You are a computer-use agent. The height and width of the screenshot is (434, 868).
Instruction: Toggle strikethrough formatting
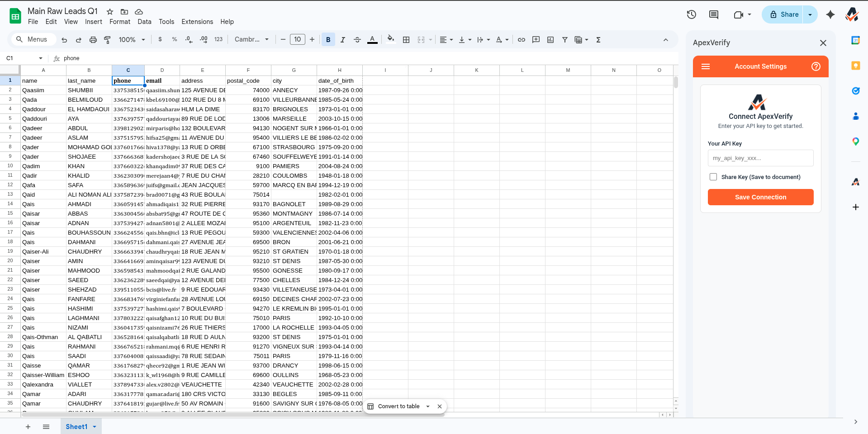click(x=357, y=39)
